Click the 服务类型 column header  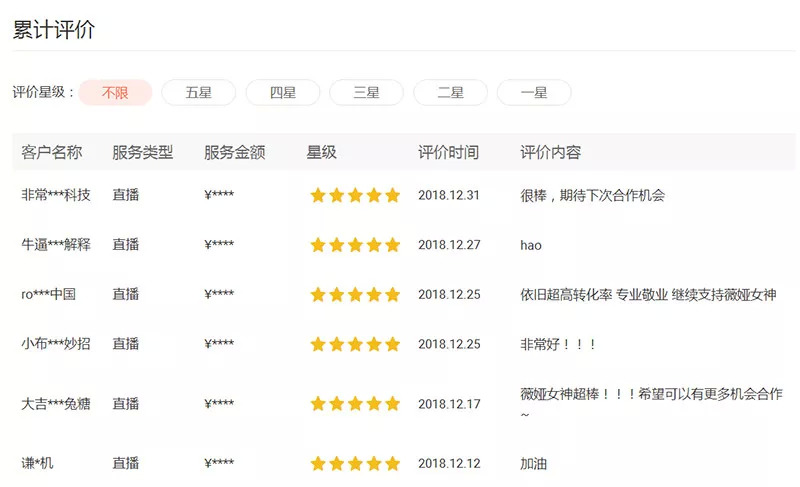pos(143,152)
